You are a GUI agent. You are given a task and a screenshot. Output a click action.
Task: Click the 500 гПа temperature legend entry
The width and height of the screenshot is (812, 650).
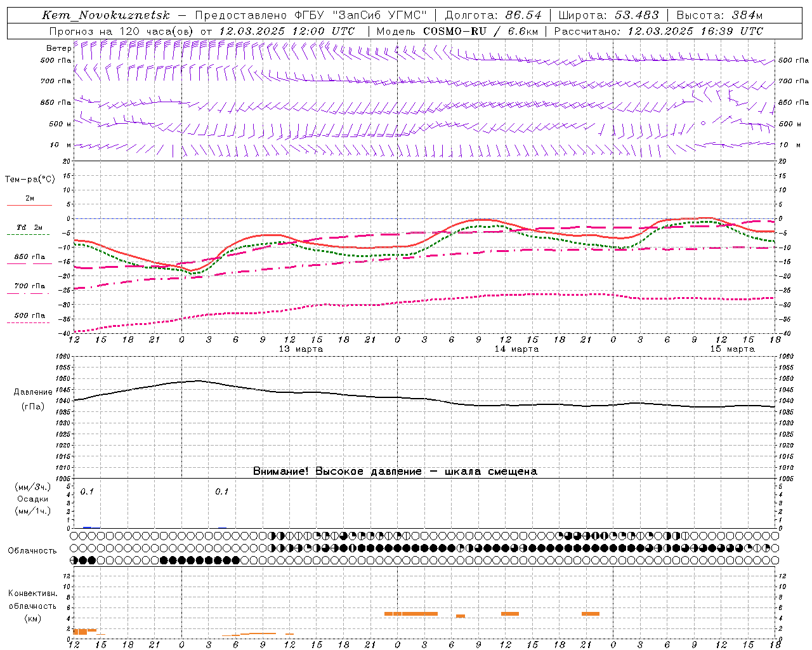coord(30,315)
